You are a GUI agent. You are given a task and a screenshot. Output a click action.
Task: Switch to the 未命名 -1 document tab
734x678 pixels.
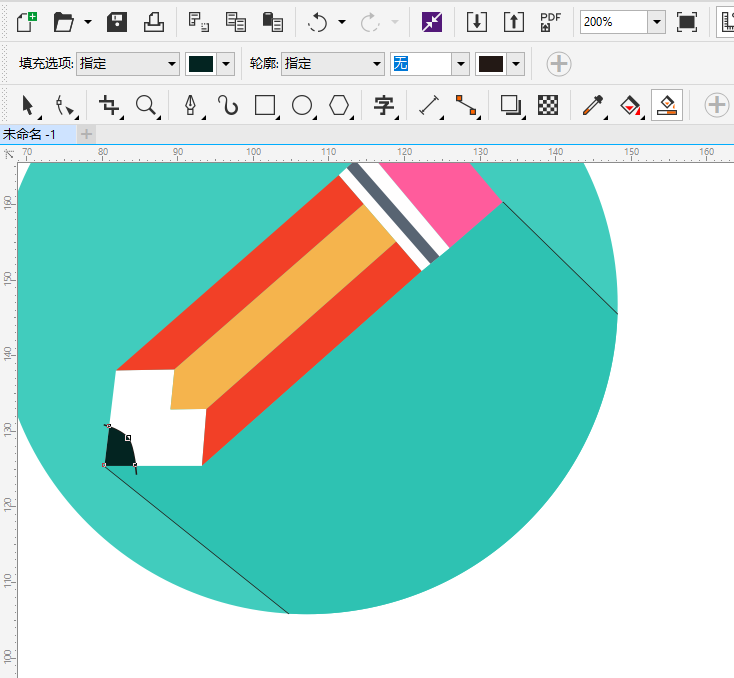[36, 133]
